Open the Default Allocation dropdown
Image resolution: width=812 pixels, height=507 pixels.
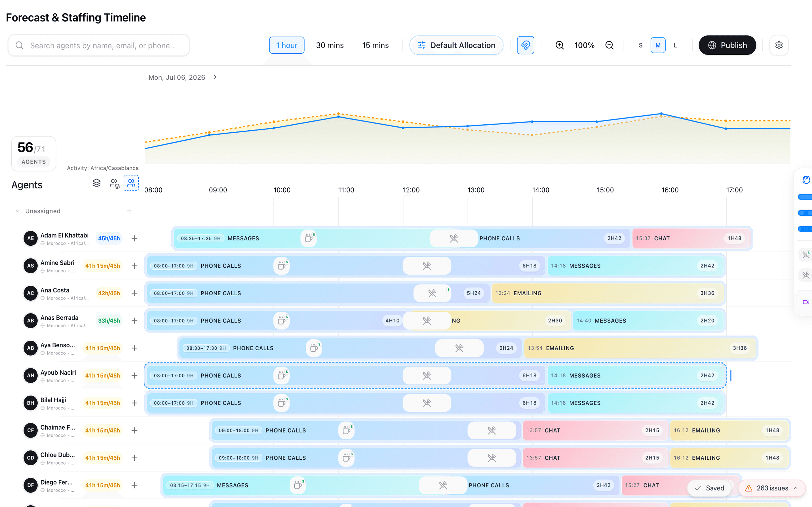[x=456, y=45]
